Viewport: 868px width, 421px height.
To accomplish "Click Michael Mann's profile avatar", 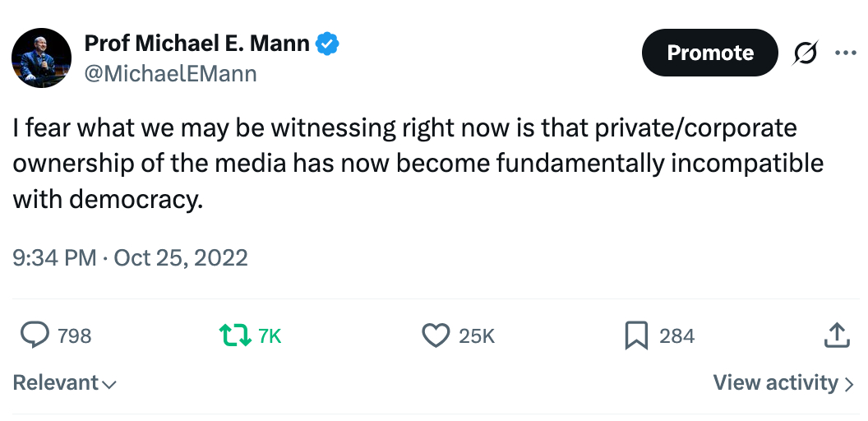I will point(40,58).
